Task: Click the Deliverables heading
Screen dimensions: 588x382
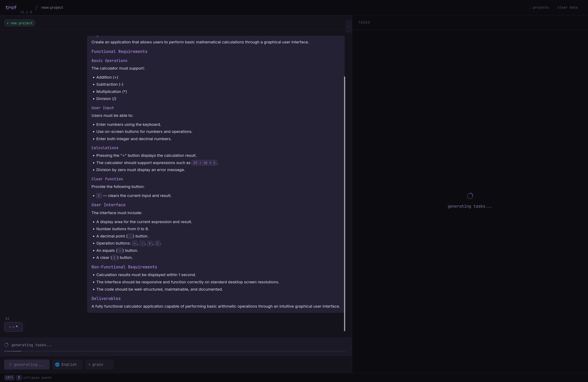Action: [106, 298]
